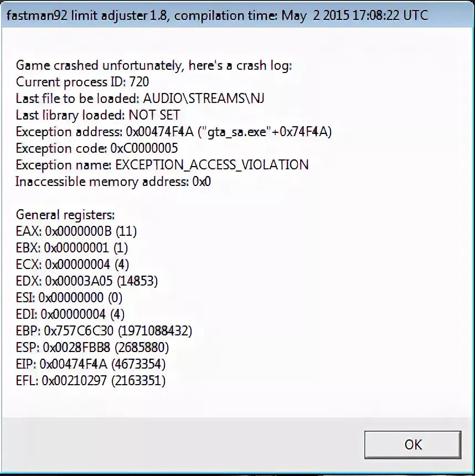Click the Inaccessible memory address line
The height and width of the screenshot is (476, 475).
click(113, 182)
